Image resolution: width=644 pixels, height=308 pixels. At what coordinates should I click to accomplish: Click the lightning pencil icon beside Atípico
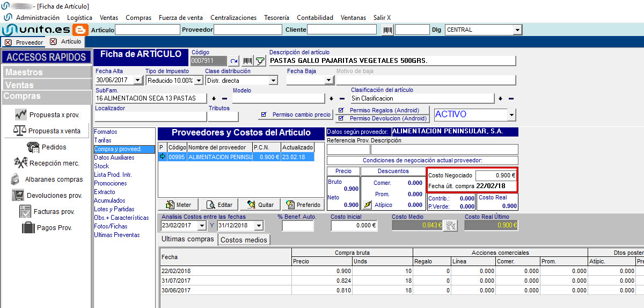coord(368,205)
